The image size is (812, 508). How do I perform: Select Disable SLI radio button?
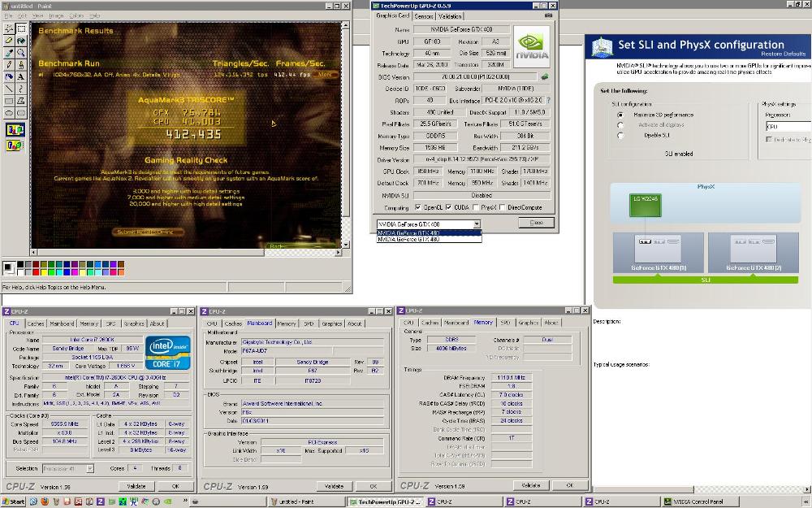pyautogui.click(x=620, y=135)
